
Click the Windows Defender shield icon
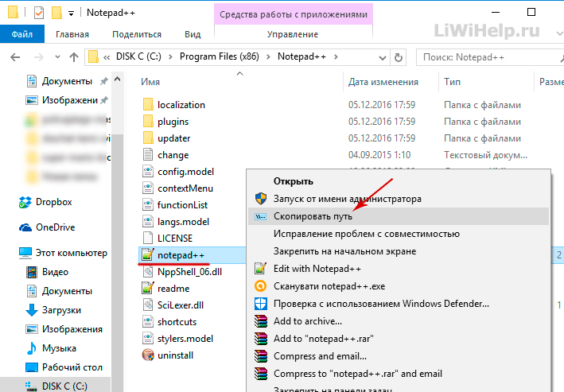[261, 304]
